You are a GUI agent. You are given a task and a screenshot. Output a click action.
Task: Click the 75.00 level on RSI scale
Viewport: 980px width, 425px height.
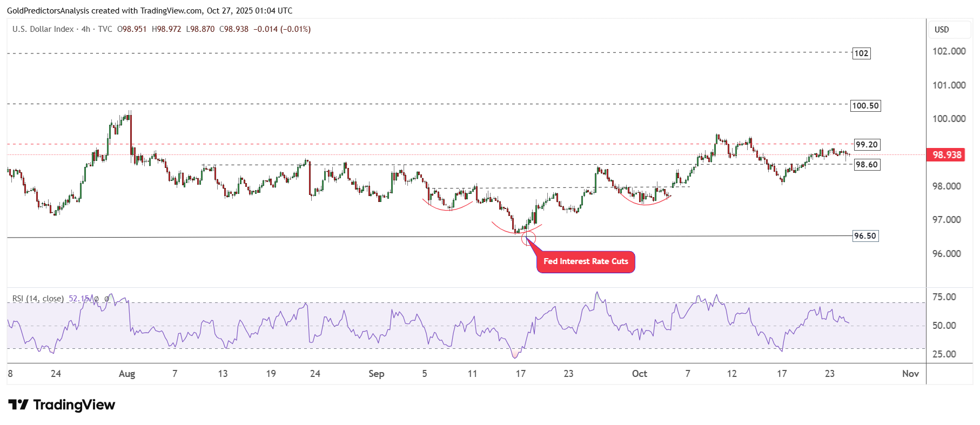tap(944, 297)
